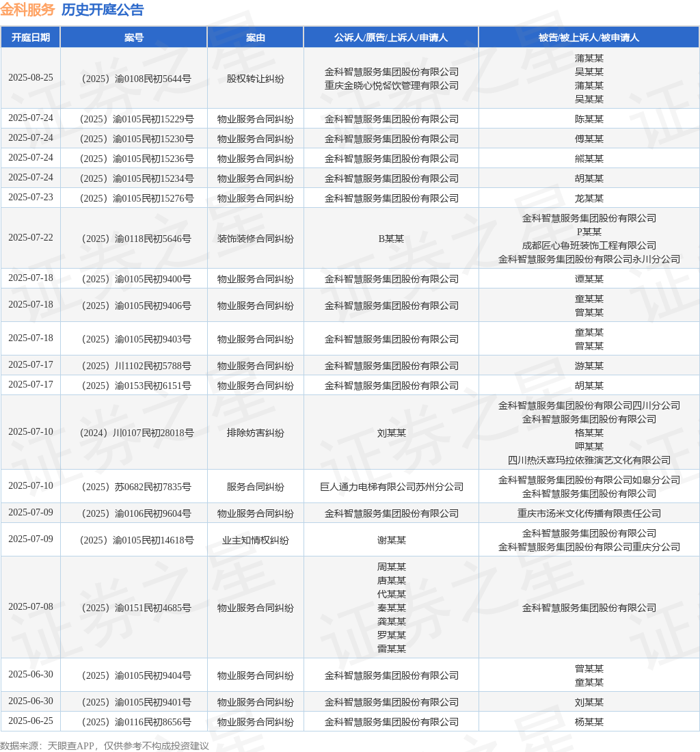This screenshot has height=752, width=700.
Task: Click the date 2025-06-25
Action: 31,721
